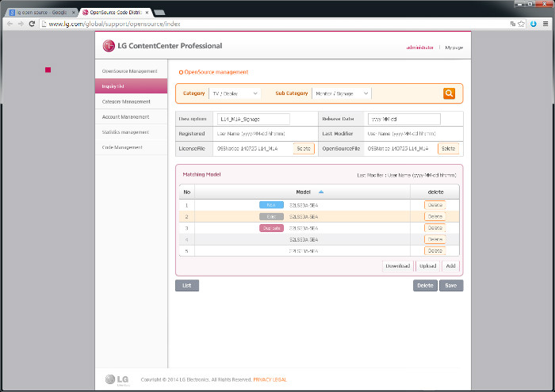Delete the LicenseFile attachment

303,149
